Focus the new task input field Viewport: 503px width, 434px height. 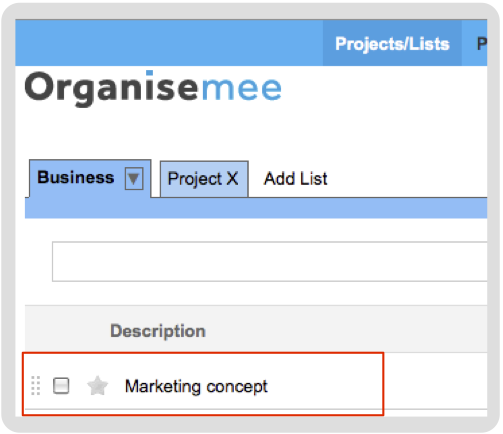pos(269,262)
